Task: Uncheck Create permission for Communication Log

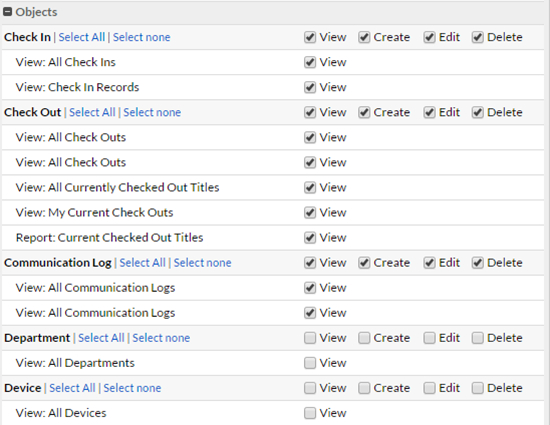Action: (364, 263)
